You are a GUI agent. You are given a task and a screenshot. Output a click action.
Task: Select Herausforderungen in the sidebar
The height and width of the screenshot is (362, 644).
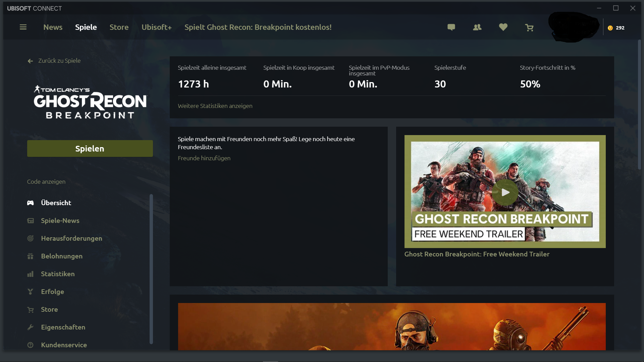71,238
